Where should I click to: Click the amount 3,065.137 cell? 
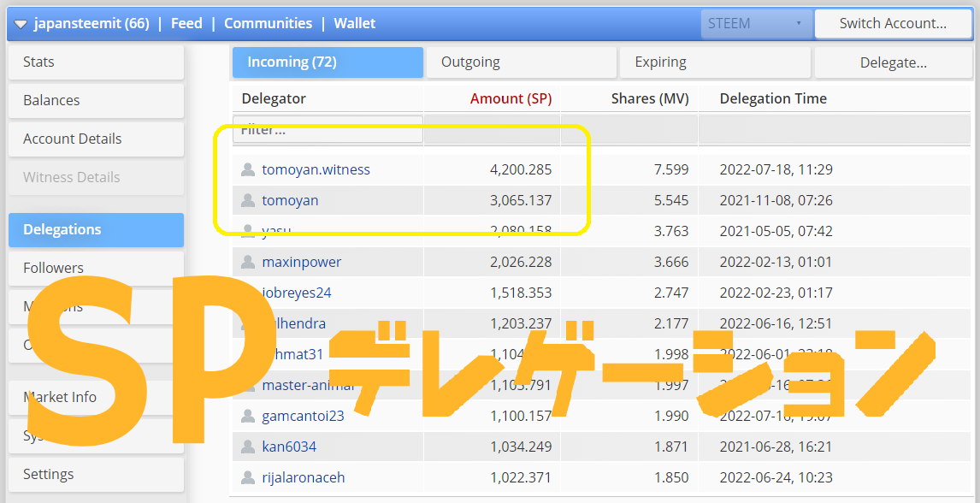pos(521,200)
